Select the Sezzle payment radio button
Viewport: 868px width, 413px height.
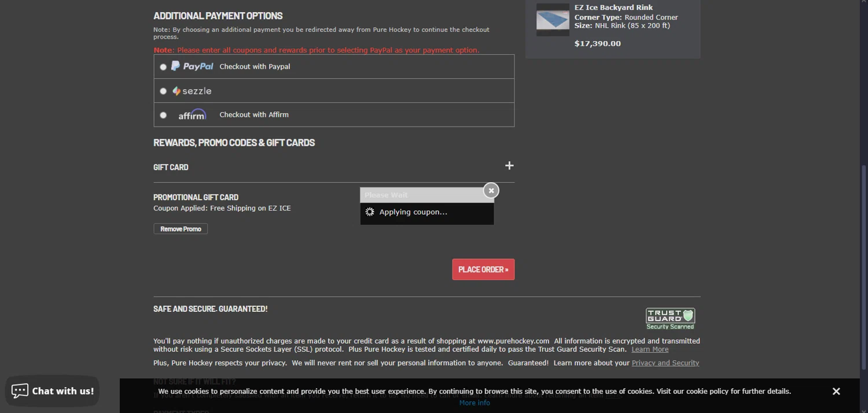tap(163, 91)
